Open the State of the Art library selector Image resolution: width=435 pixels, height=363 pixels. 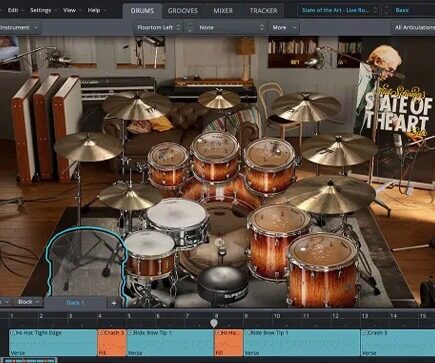[x=338, y=10]
